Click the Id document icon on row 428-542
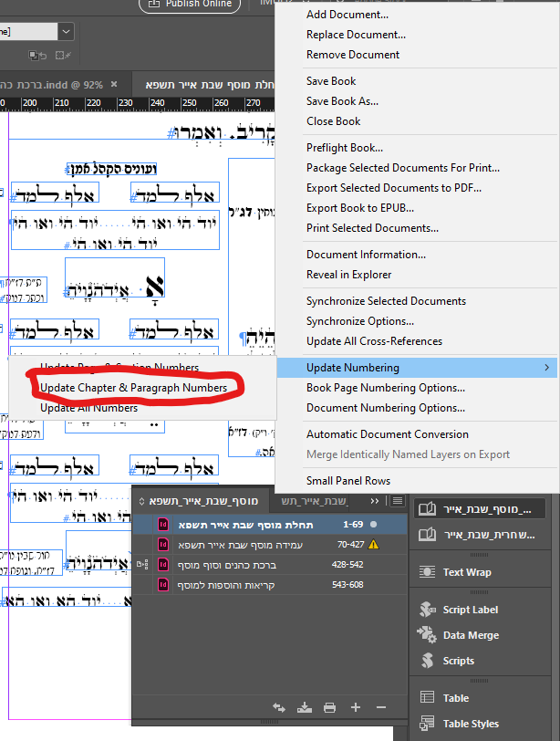This screenshot has height=741, width=560. tap(163, 565)
